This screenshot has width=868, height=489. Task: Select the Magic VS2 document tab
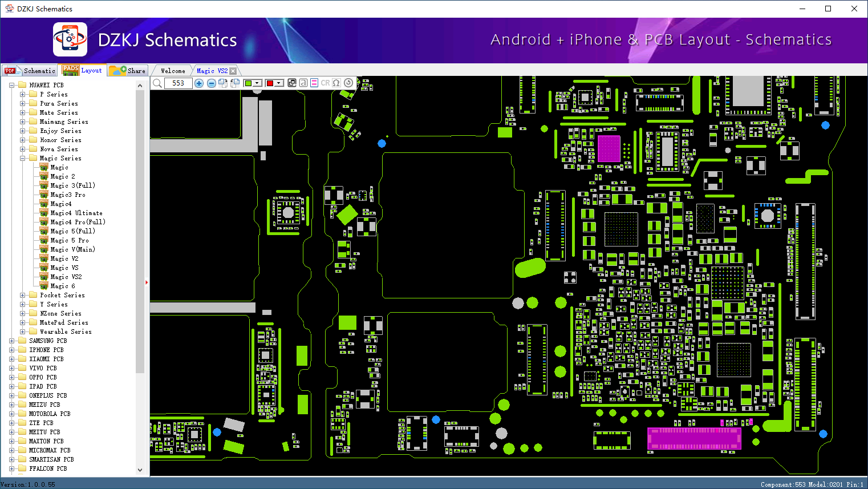[x=212, y=71]
